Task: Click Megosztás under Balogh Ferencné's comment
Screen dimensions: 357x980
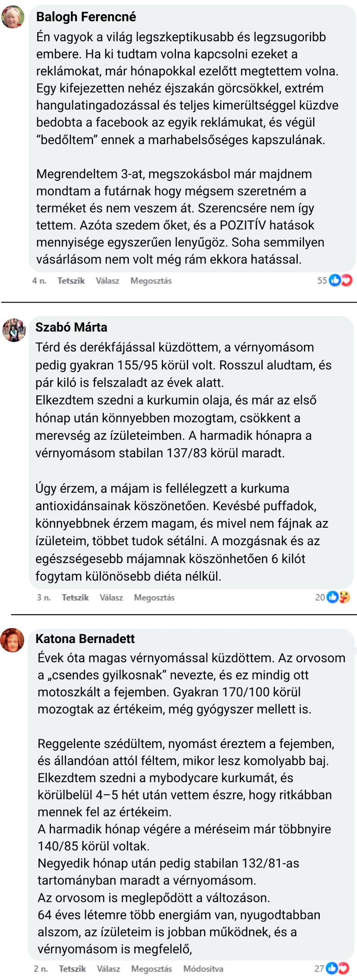Action: point(151,281)
